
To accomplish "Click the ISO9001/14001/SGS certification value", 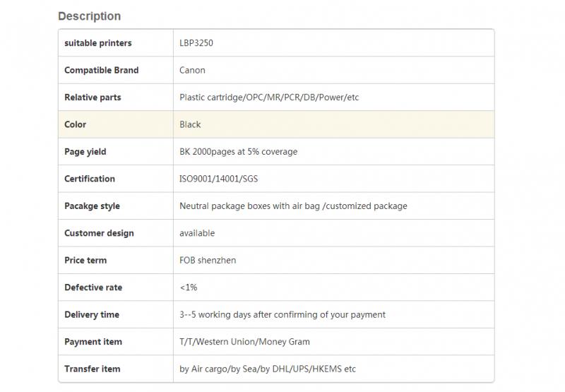I will (x=219, y=179).
